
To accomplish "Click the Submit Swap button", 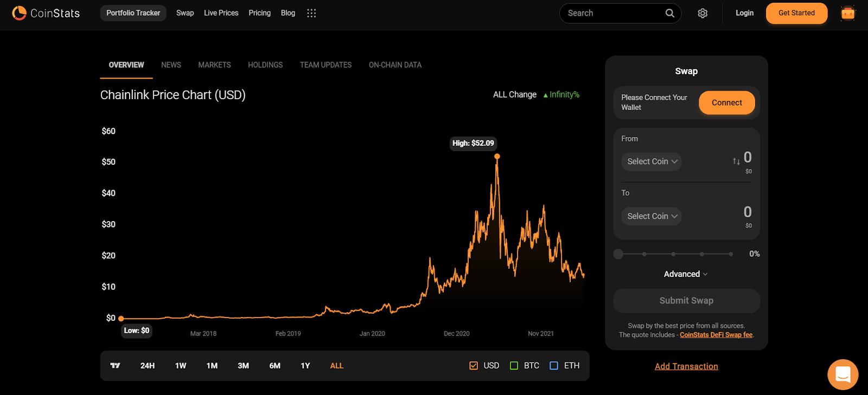I will coord(686,301).
